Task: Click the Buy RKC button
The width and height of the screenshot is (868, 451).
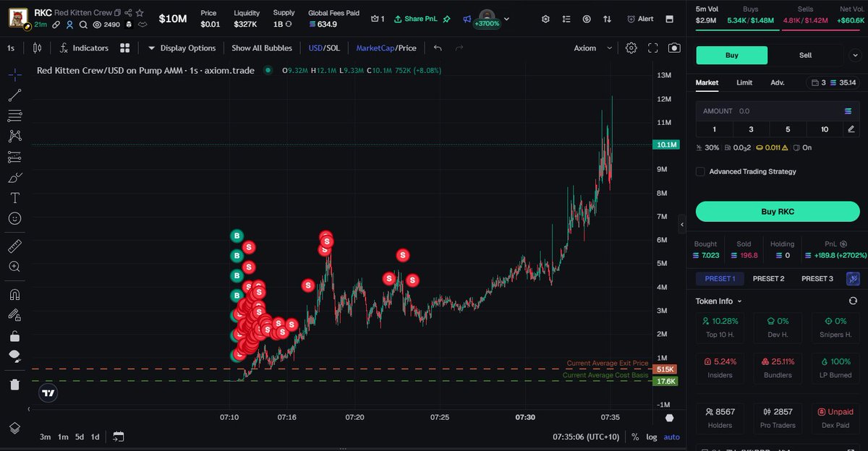Action: coord(778,211)
